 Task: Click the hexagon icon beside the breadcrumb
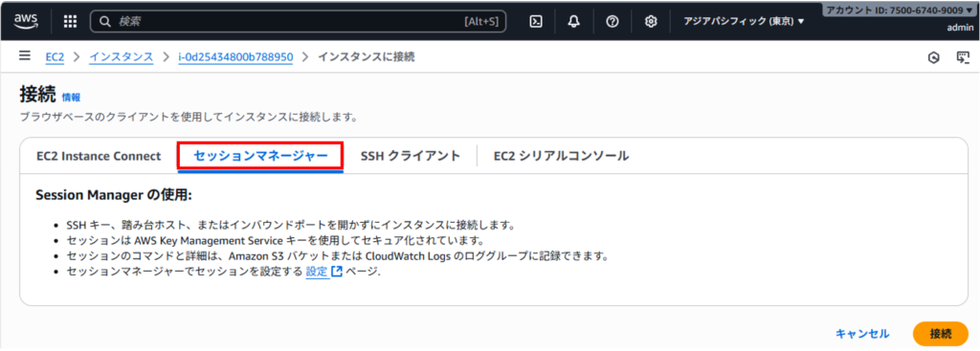tap(934, 58)
